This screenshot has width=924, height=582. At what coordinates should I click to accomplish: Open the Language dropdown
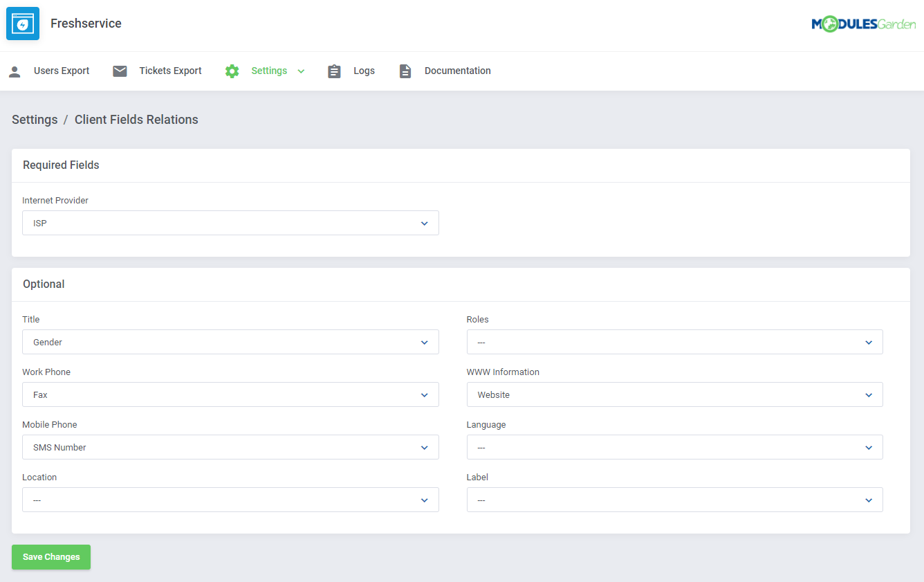point(675,447)
